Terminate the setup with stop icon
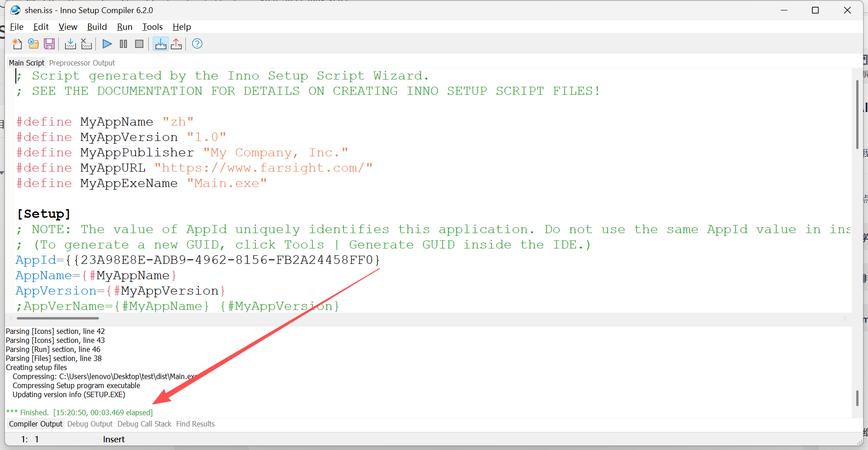This screenshot has width=868, height=450. pos(139,44)
